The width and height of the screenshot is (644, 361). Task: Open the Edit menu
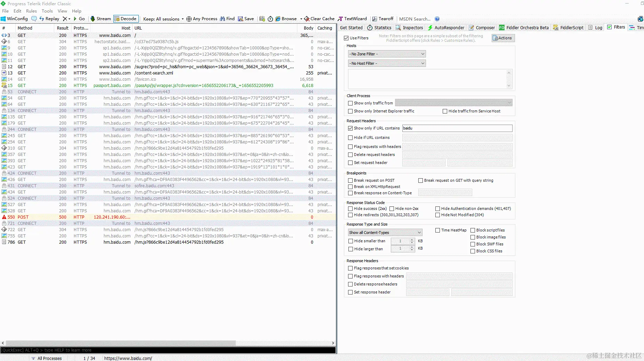pyautogui.click(x=17, y=11)
